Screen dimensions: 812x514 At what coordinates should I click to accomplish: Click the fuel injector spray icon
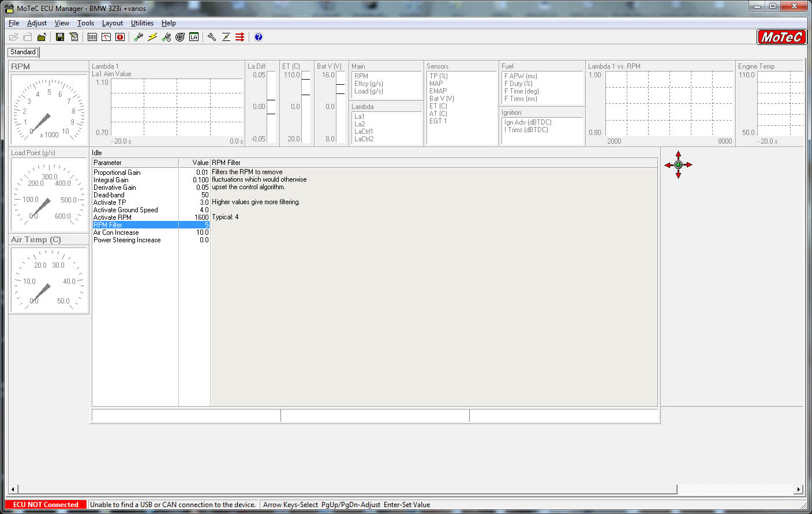pyautogui.click(x=139, y=37)
